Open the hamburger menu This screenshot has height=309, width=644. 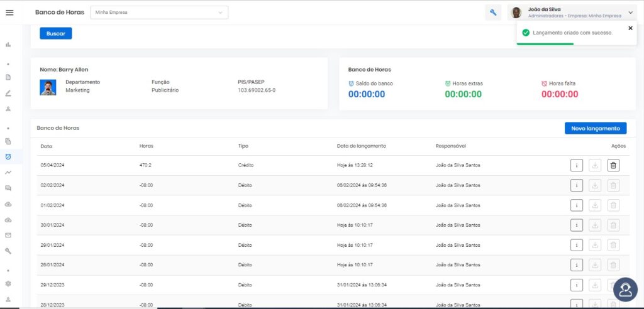click(x=9, y=13)
